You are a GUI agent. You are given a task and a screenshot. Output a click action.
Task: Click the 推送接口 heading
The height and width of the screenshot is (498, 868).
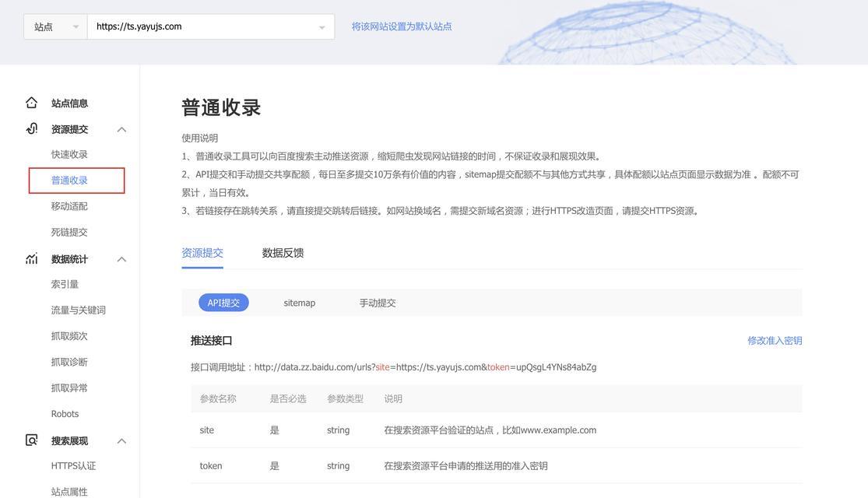coord(212,340)
